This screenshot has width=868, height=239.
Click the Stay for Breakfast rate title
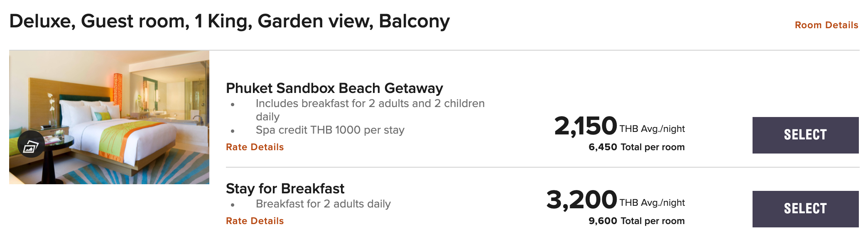pyautogui.click(x=285, y=189)
